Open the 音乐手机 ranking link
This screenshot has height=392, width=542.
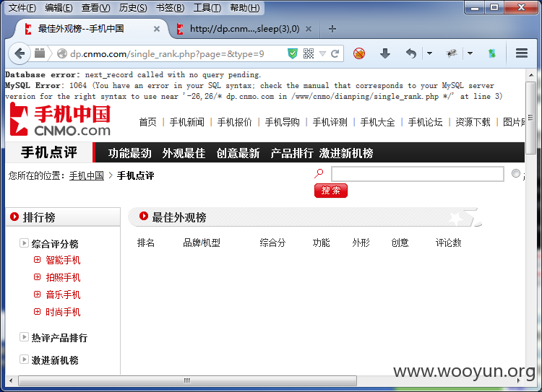click(x=63, y=295)
